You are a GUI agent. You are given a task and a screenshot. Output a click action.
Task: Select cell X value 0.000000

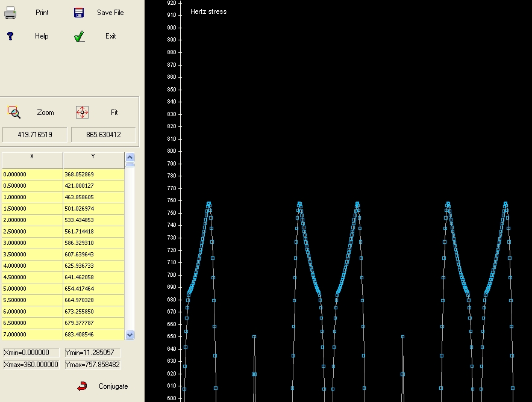(32, 175)
